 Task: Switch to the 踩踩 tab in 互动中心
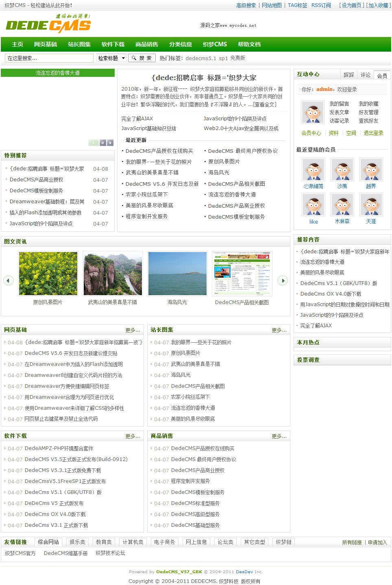pos(349,75)
